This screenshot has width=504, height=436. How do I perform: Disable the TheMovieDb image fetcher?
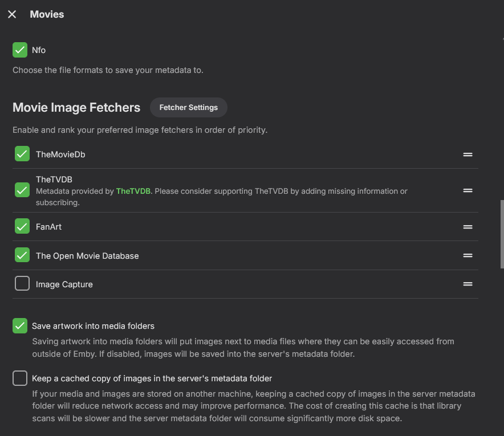coord(22,154)
